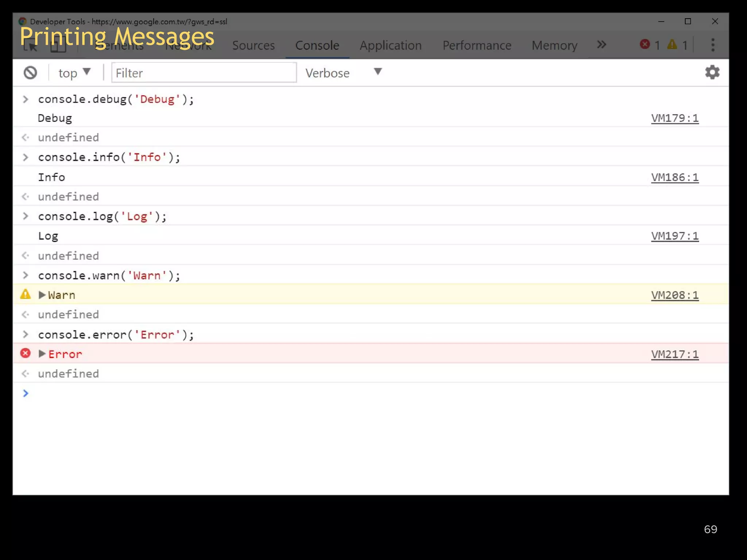
Task: Focus the Filter input field
Action: pyautogui.click(x=204, y=73)
